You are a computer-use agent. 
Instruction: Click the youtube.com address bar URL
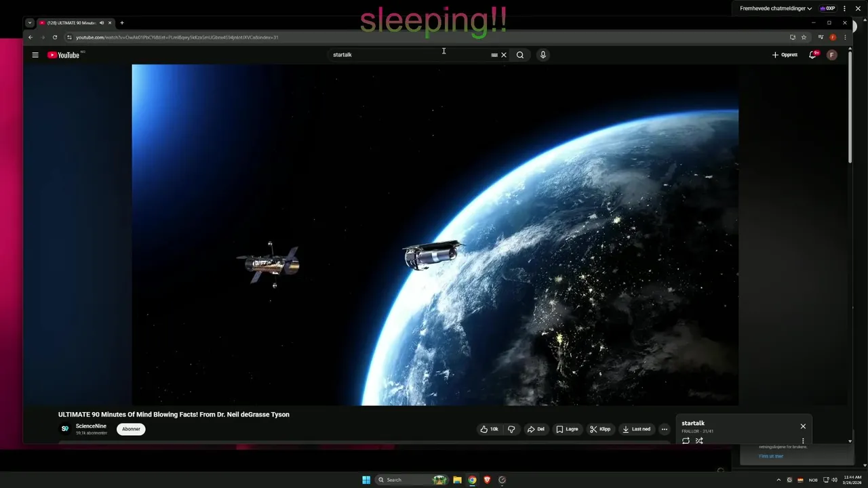177,37
